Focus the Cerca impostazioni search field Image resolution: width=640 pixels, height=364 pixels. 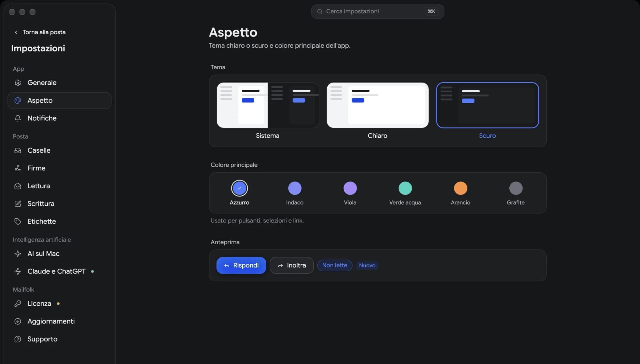point(377,12)
